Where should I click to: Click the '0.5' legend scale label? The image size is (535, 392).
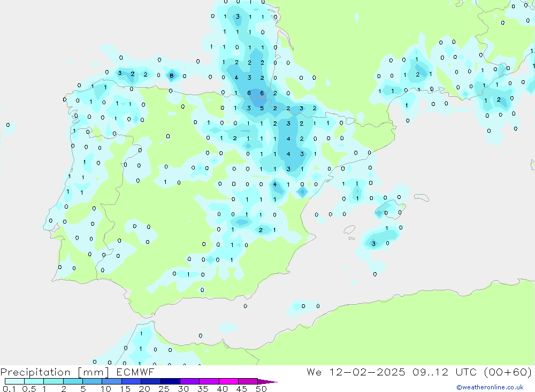tap(29, 389)
